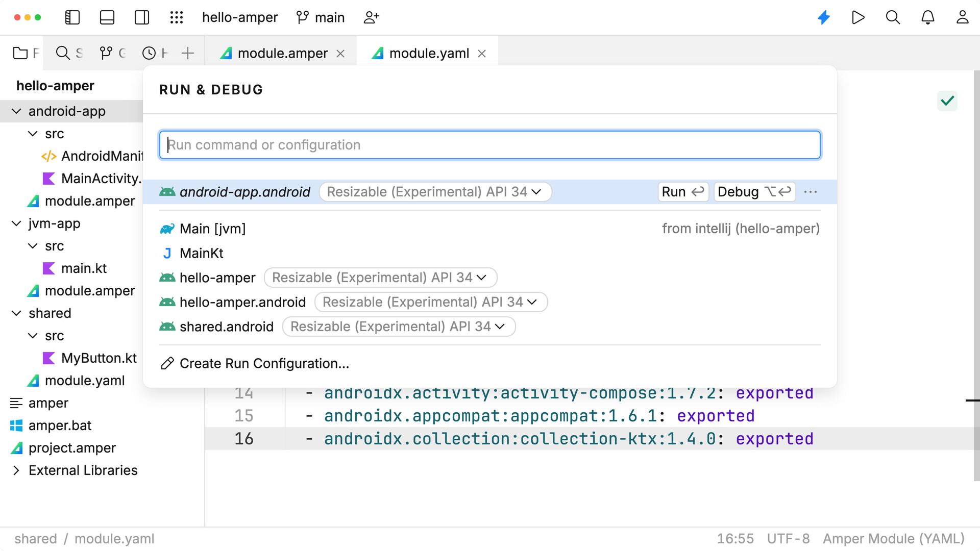This screenshot has height=551, width=980.
Task: Open MainActivity Kotlin file
Action: click(92, 179)
